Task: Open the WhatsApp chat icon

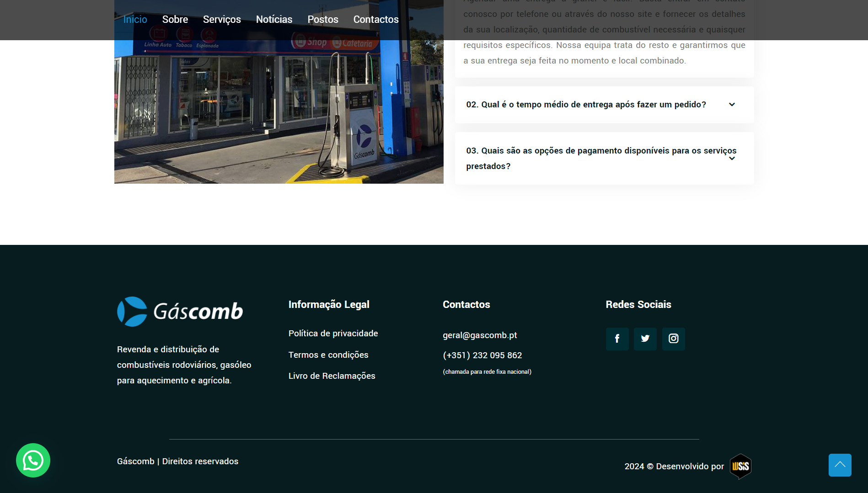Action: [33, 460]
